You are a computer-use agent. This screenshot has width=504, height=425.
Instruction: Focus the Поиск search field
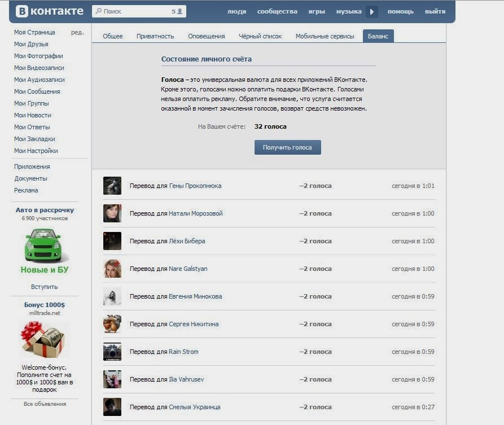(x=139, y=11)
